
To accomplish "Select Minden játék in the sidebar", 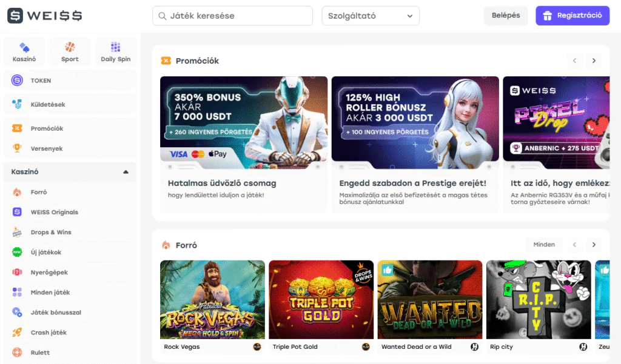I will click(x=70, y=293).
